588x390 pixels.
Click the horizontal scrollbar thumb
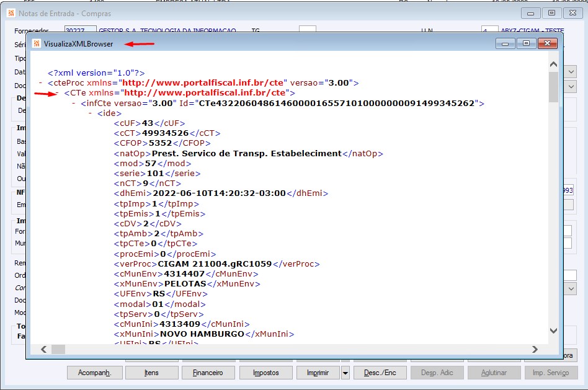click(x=58, y=349)
